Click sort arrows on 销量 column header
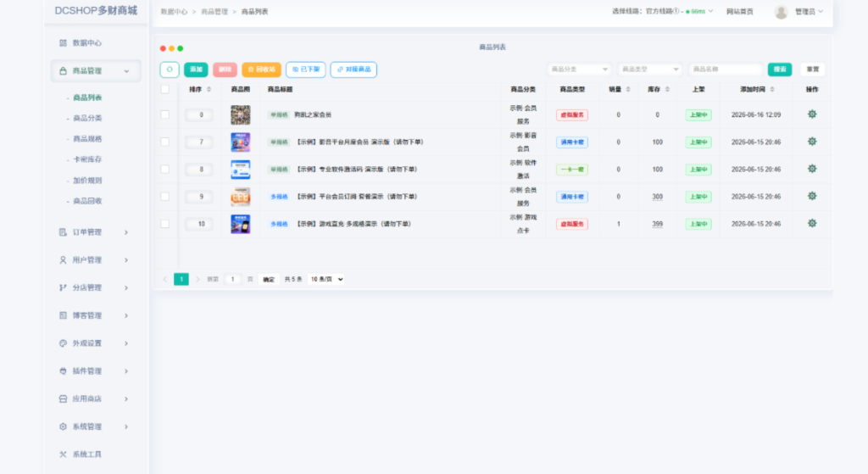This screenshot has width=868, height=474. (x=628, y=89)
